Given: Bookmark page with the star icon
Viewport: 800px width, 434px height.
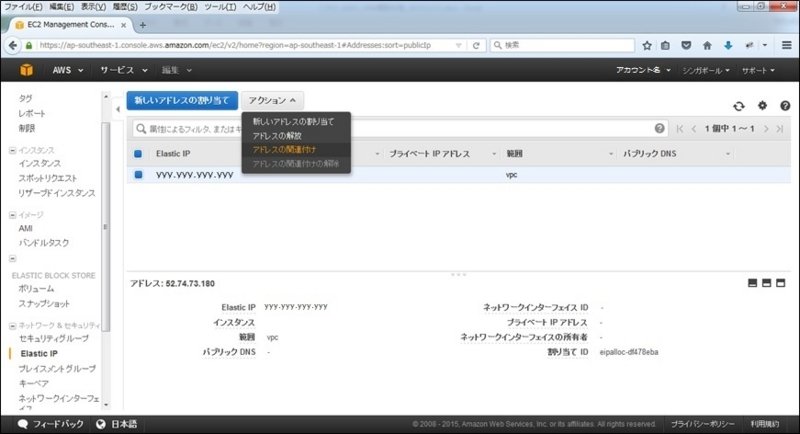Looking at the screenshot, I should (647, 45).
